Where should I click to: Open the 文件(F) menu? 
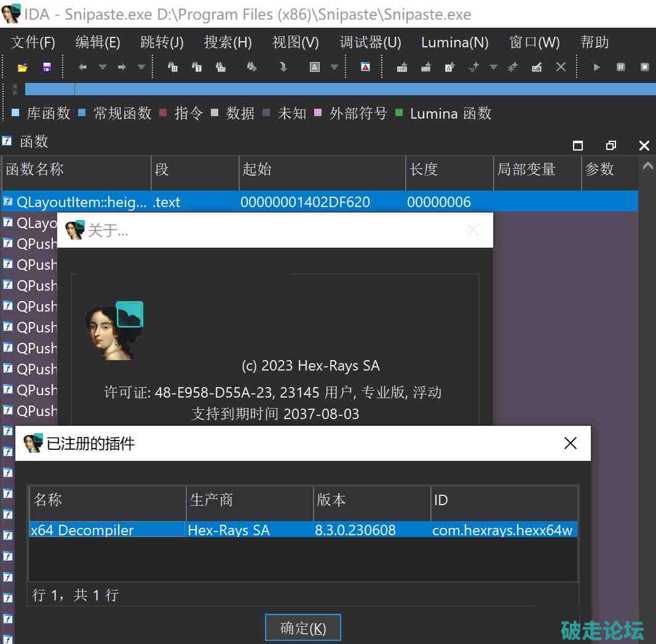click(x=33, y=42)
